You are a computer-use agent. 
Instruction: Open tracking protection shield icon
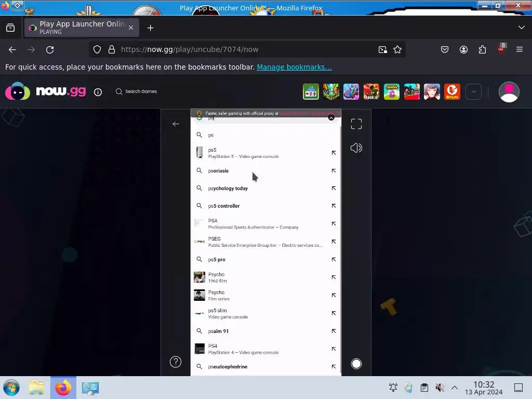[97, 49]
